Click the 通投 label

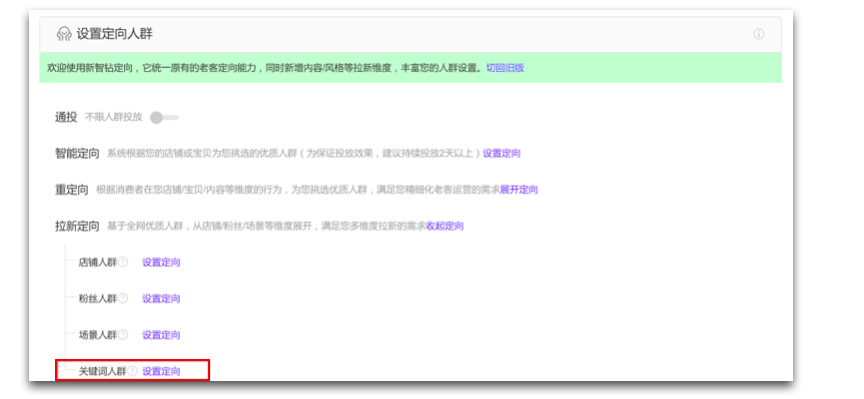(x=66, y=117)
